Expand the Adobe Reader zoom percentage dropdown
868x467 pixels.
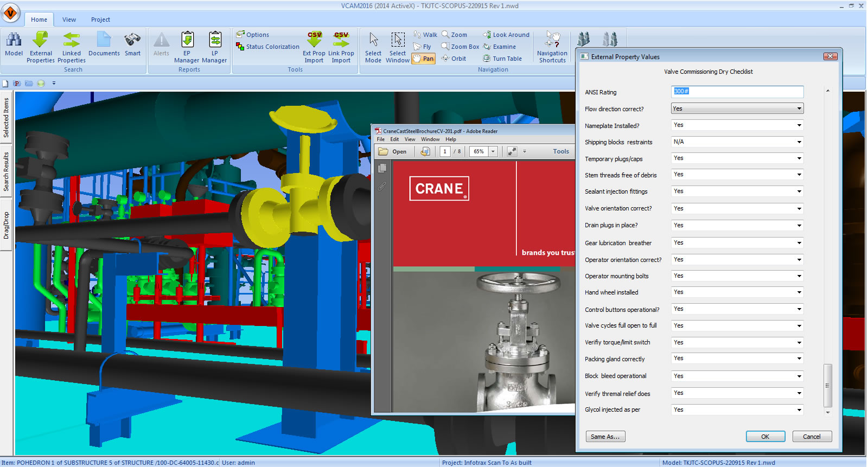493,152
